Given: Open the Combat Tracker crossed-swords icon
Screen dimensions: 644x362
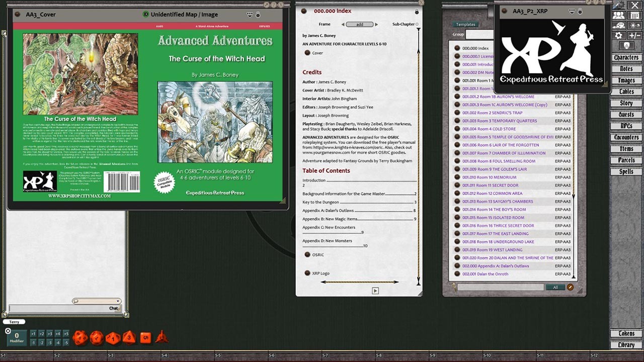Looking at the screenshot, I should 635,6.
